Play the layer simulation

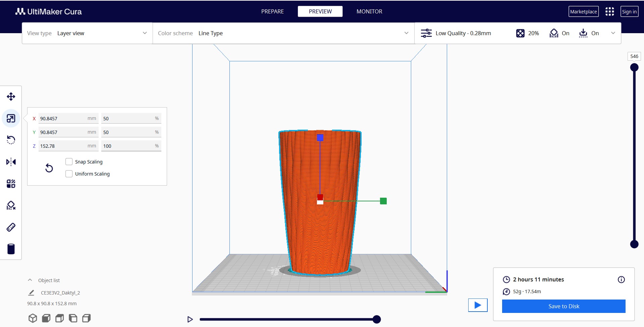190,319
